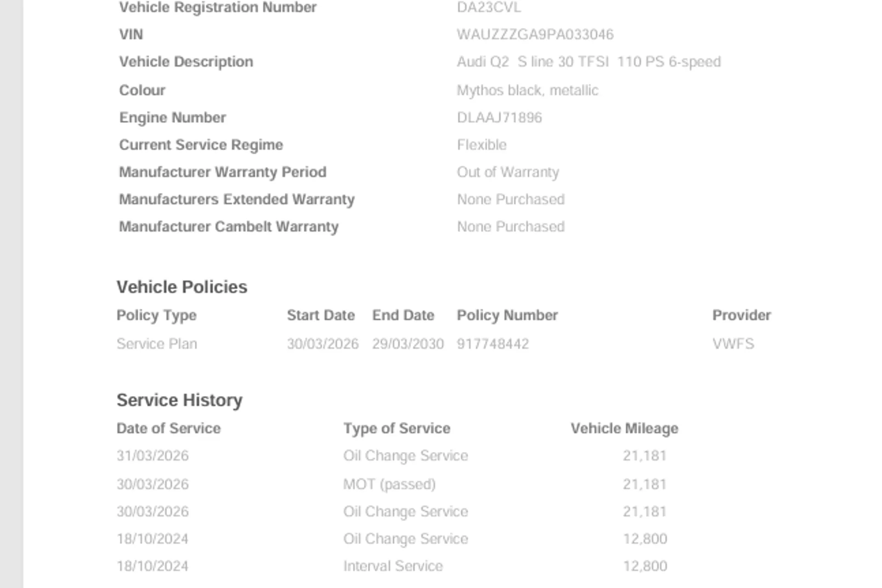Screen dimensions: 882x588
Task: Click the Flexible service regime value
Action: coord(481,145)
